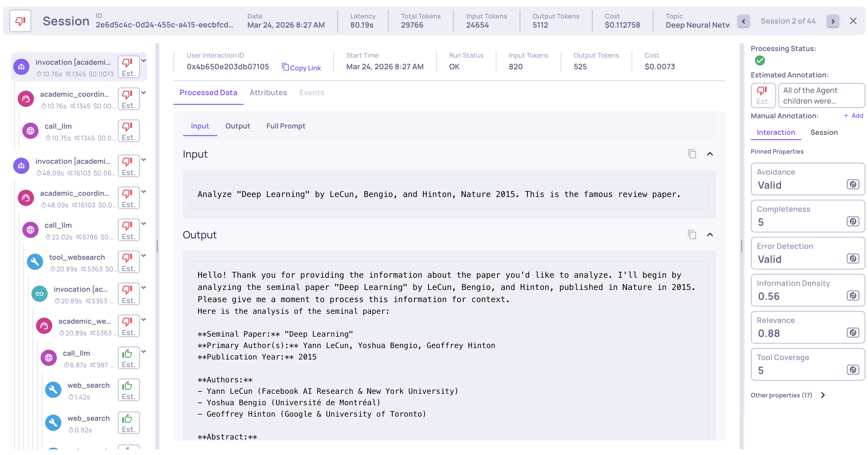This screenshot has height=455, width=868.
Task: Go to next session arrow
Action: click(x=833, y=21)
